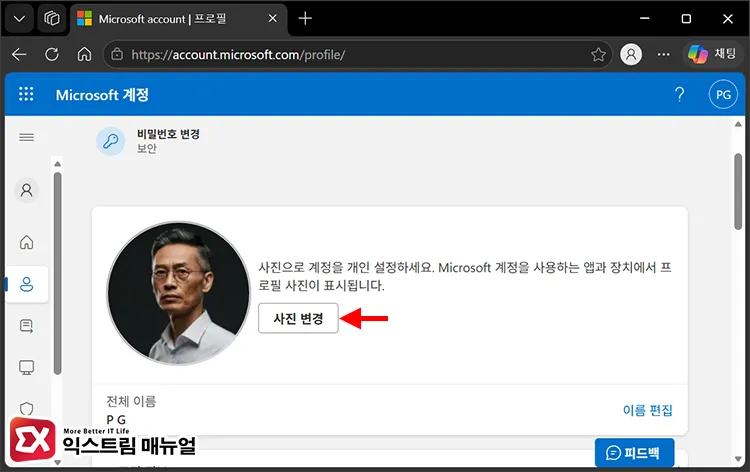The image size is (750, 472).
Task: Add this page to favorites
Action: 598,55
